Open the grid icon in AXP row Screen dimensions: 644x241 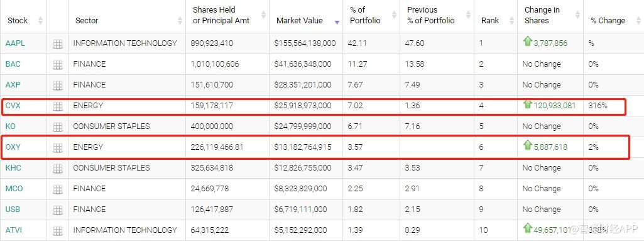[x=58, y=85]
